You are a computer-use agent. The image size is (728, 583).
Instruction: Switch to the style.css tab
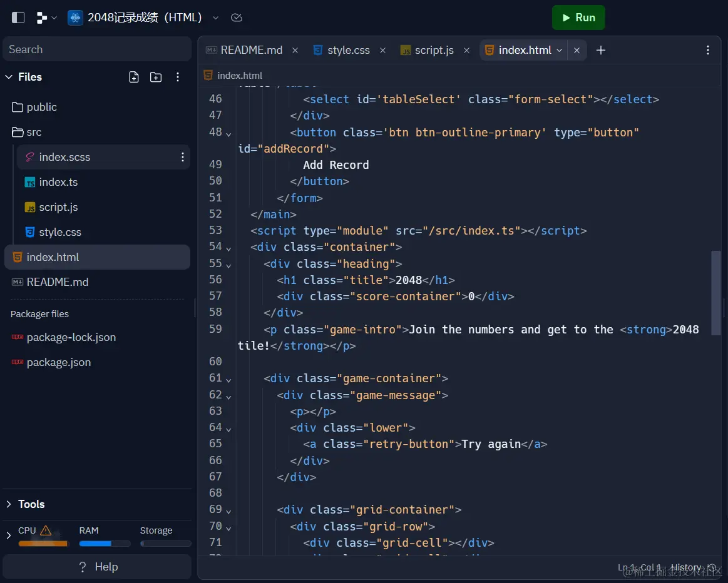tap(342, 50)
